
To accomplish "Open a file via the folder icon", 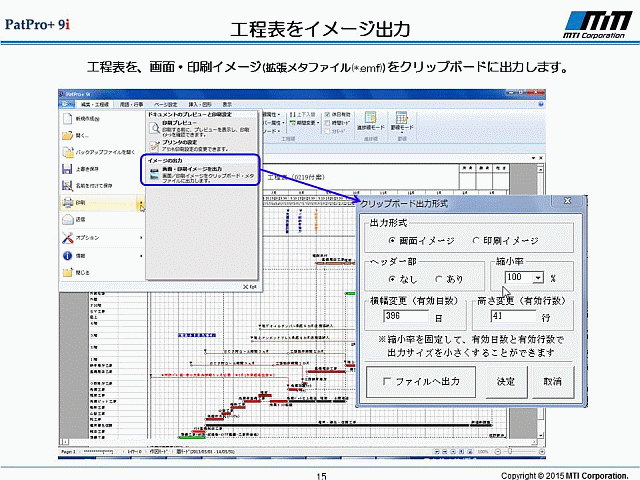I will tap(67, 136).
